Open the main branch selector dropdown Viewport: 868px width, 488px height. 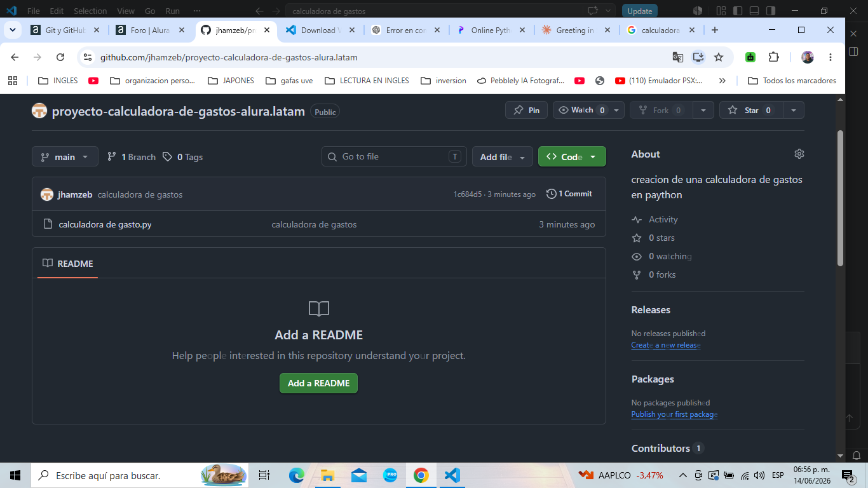pyautogui.click(x=65, y=156)
